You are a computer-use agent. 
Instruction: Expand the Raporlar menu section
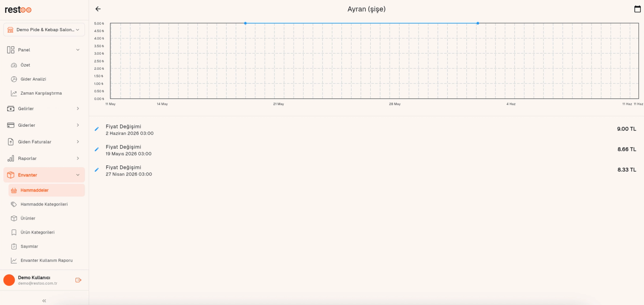point(44,158)
